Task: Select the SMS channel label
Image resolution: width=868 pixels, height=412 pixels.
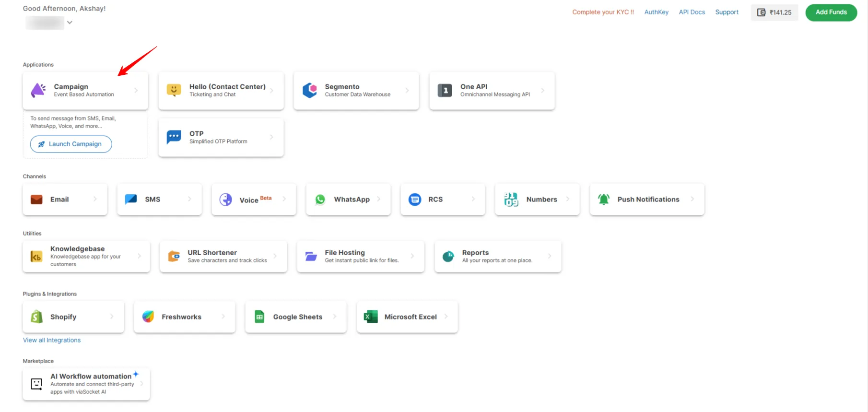Action: pyautogui.click(x=152, y=200)
